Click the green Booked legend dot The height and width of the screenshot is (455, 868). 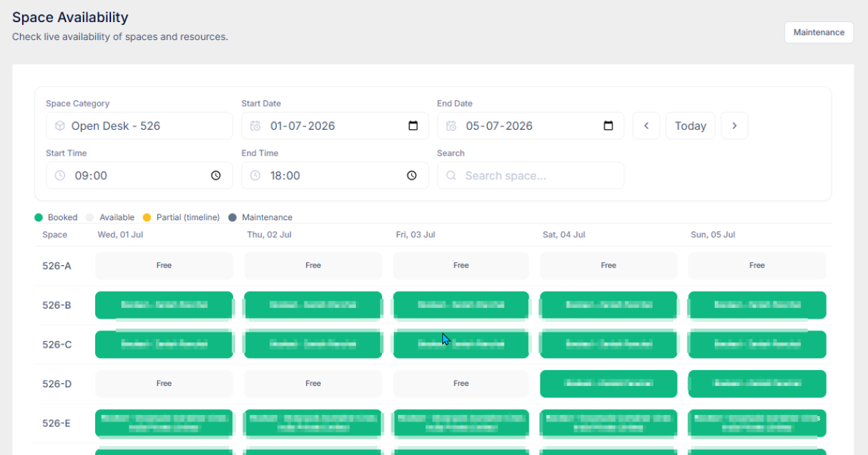point(39,217)
